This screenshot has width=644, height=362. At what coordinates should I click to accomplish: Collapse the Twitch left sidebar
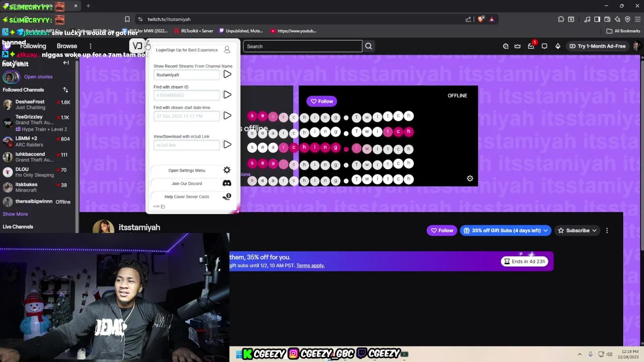pyautogui.click(x=66, y=63)
